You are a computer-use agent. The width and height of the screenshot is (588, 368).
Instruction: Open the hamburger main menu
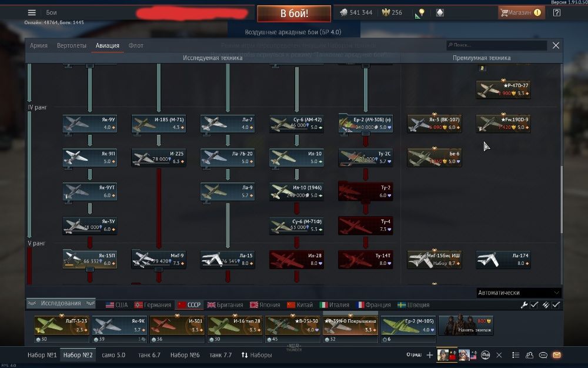point(32,13)
